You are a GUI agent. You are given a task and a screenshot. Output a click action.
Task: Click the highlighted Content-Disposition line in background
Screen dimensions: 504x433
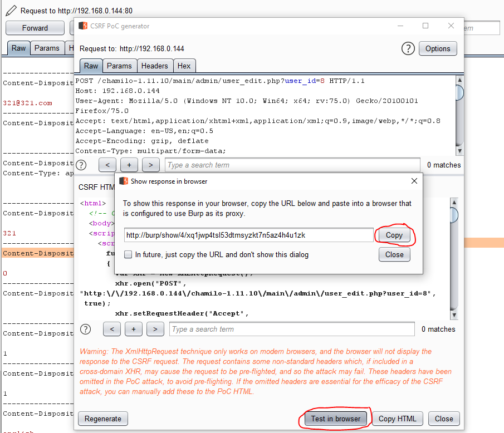(38, 253)
